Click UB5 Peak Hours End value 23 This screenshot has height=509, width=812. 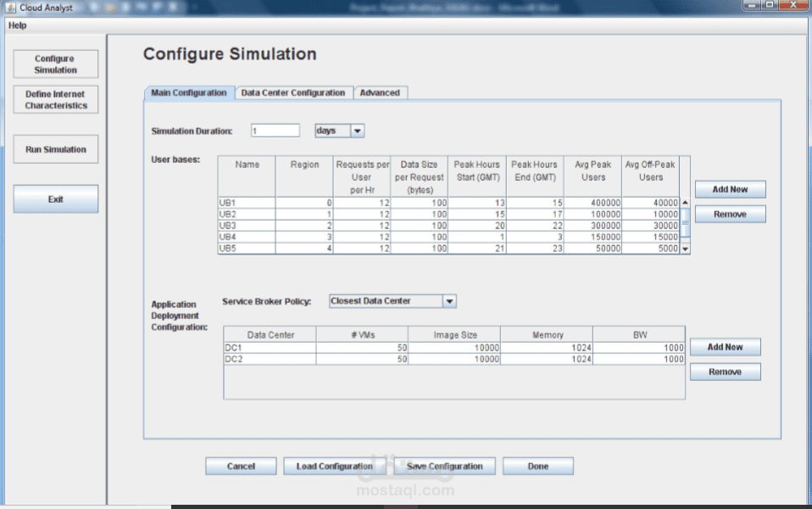pyautogui.click(x=535, y=249)
